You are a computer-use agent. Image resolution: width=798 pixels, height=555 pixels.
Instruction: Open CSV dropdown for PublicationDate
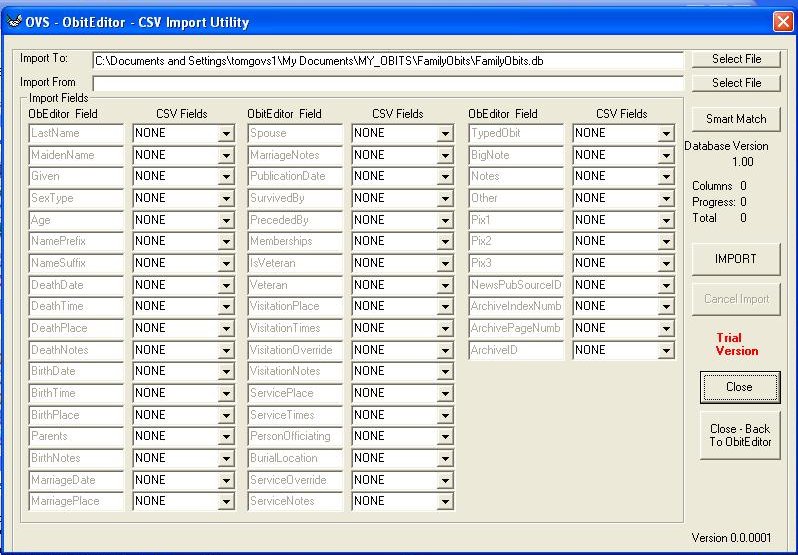(x=445, y=177)
